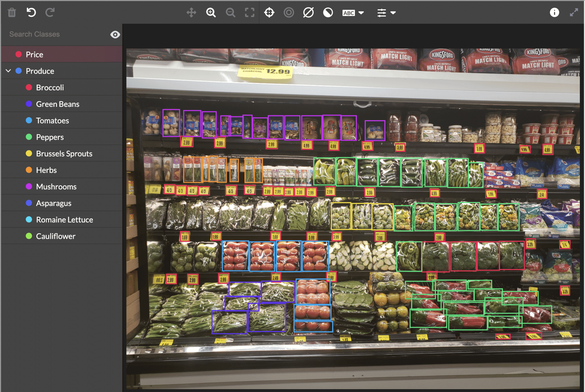The width and height of the screenshot is (585, 392).
Task: Open the info panel icon
Action: click(x=554, y=13)
